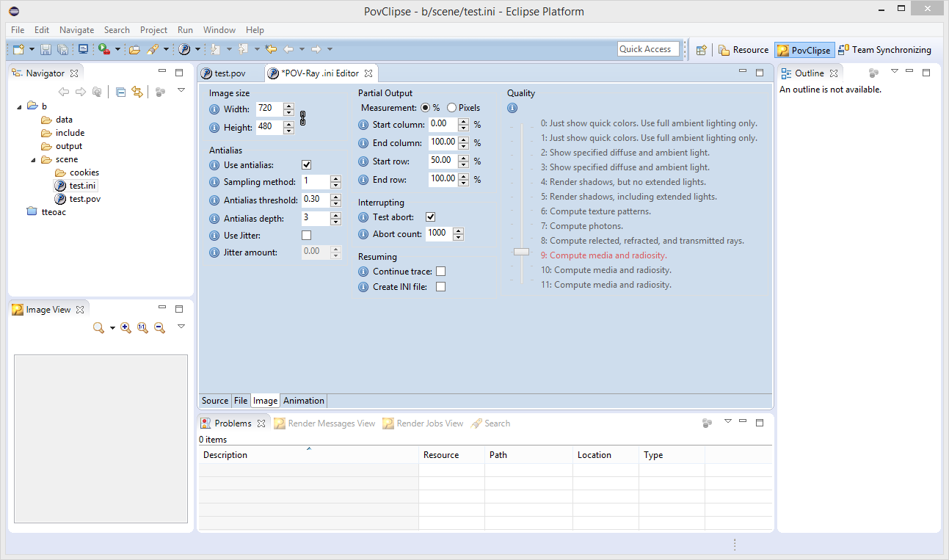Click Zoom In in Image View
Viewport: 949px width, 560px height.
pos(126,328)
